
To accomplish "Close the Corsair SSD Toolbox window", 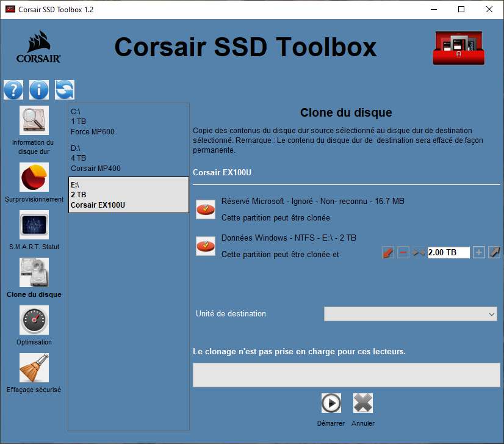I will pos(489,9).
